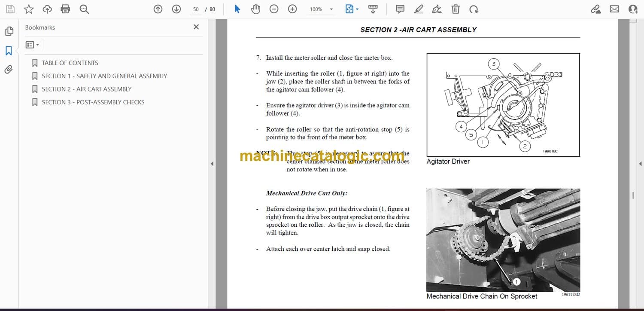The width and height of the screenshot is (644, 311).
Task: Click the heading "Mechanical Drive Cart Only:"
Action: point(307,193)
